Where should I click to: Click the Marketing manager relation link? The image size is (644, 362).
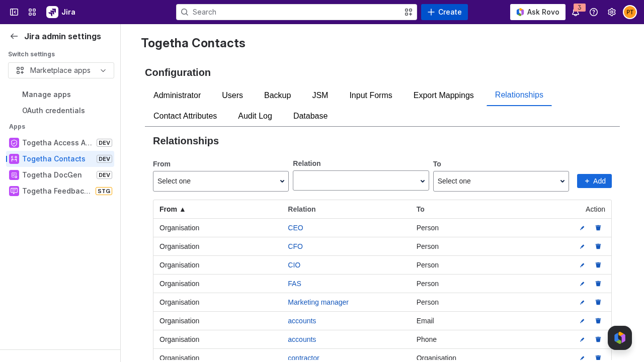pos(318,302)
